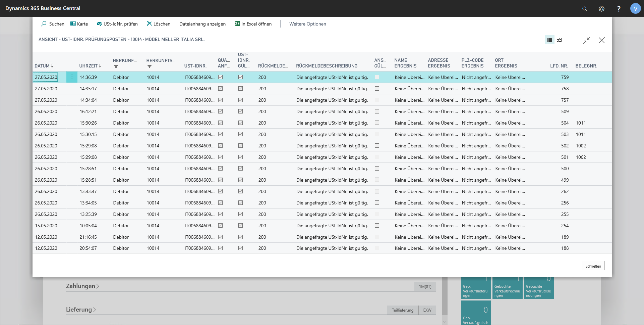Open the help question mark icon
The height and width of the screenshot is (325, 644).
pos(619,9)
